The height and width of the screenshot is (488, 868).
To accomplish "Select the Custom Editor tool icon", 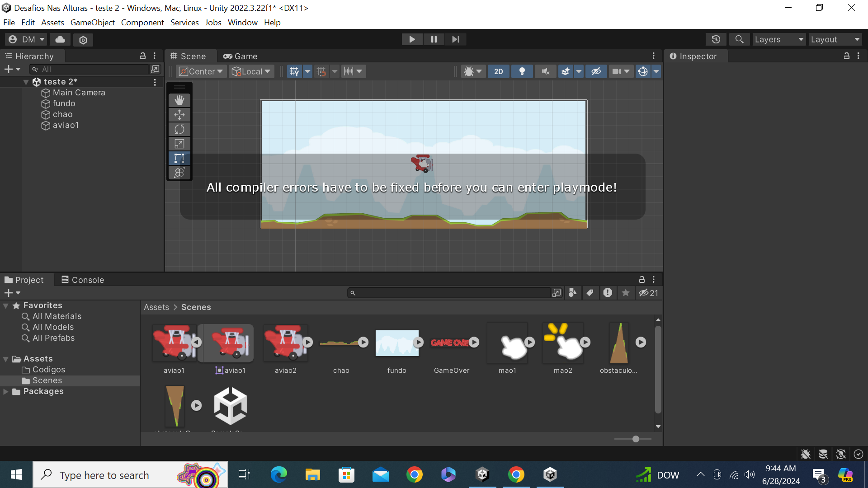I will pos(179,173).
